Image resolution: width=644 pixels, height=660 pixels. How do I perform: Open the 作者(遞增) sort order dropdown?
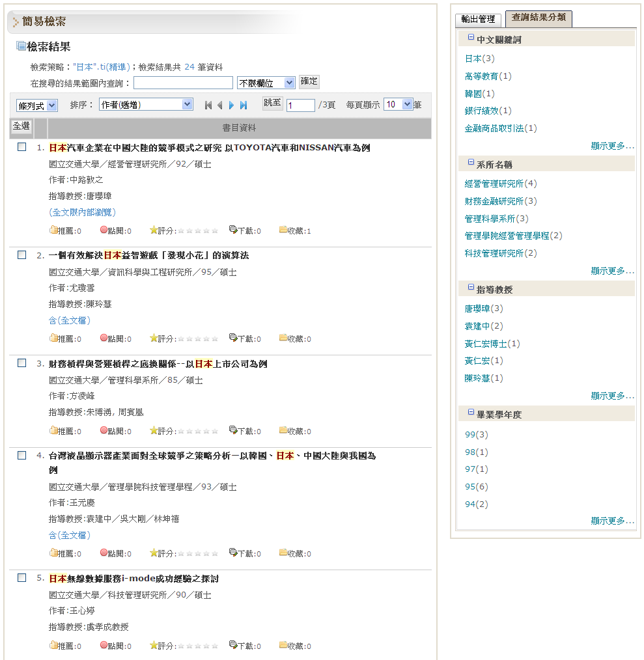tap(146, 104)
